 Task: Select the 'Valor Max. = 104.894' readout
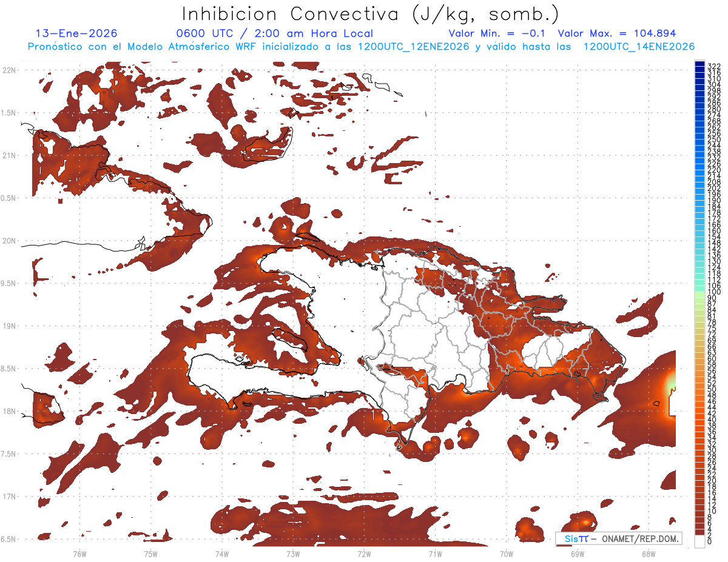coord(617,33)
